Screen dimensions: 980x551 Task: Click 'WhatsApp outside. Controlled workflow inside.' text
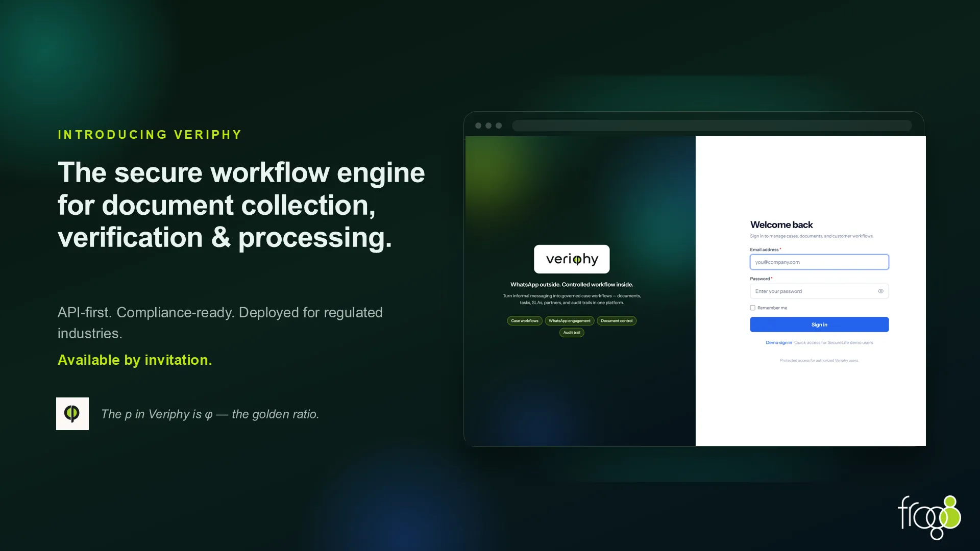(572, 285)
